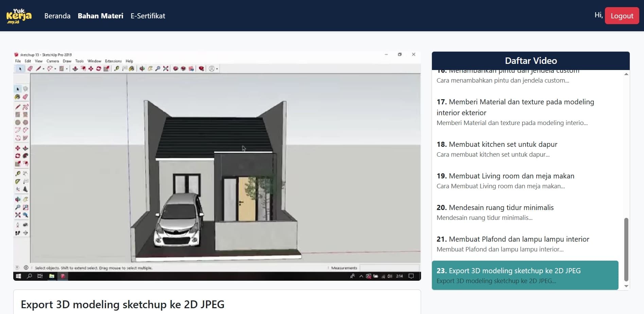The width and height of the screenshot is (644, 314).
Task: Click Zoom Extents icon in top toolbar
Action: click(166, 69)
